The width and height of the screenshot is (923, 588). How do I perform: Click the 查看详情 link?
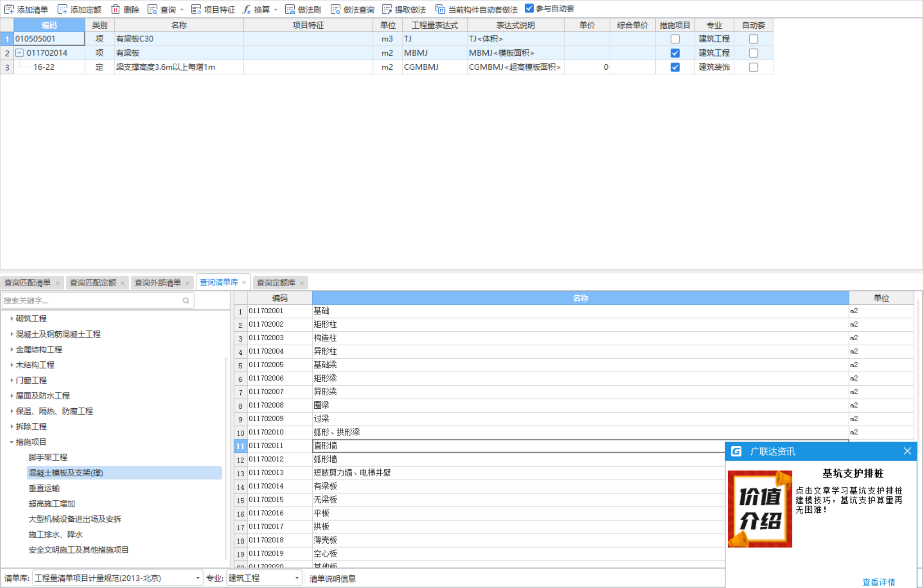pyautogui.click(x=878, y=582)
